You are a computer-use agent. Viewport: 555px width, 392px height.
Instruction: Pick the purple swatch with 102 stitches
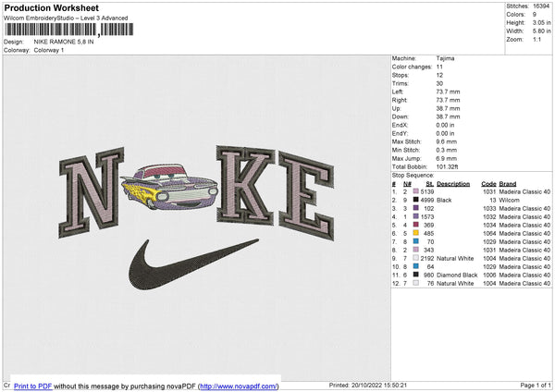[416, 208]
